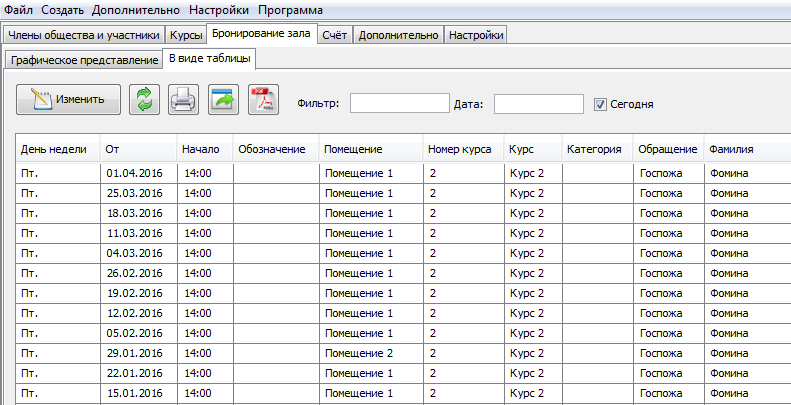Select the В виде таблицы sub-tab

[x=209, y=59]
